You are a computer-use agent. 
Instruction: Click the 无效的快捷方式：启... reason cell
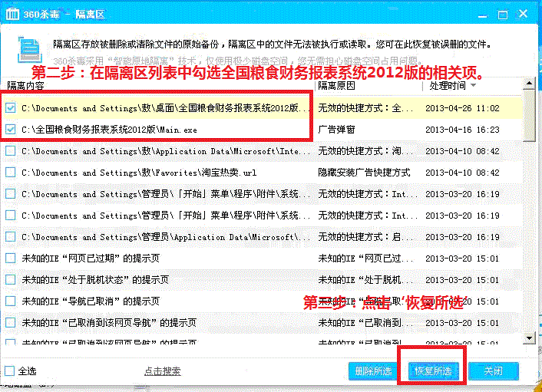tap(365, 237)
